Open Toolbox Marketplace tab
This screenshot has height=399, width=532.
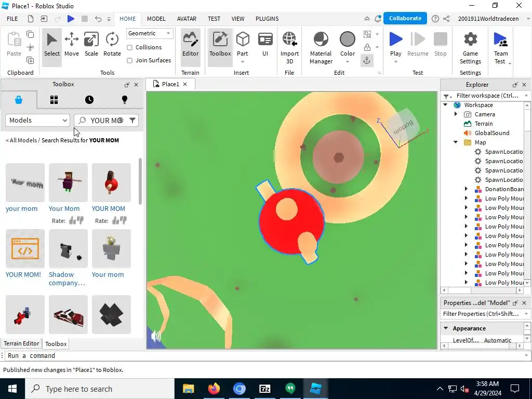click(19, 100)
